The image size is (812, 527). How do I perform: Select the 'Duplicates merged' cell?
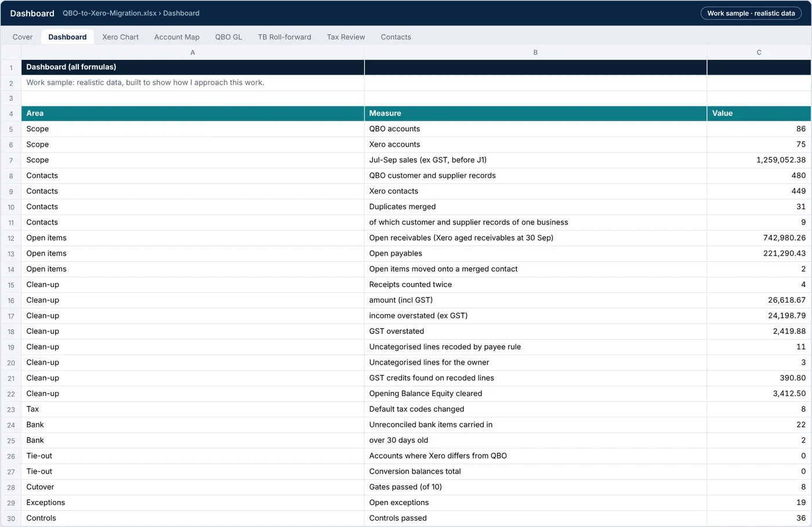click(535, 207)
